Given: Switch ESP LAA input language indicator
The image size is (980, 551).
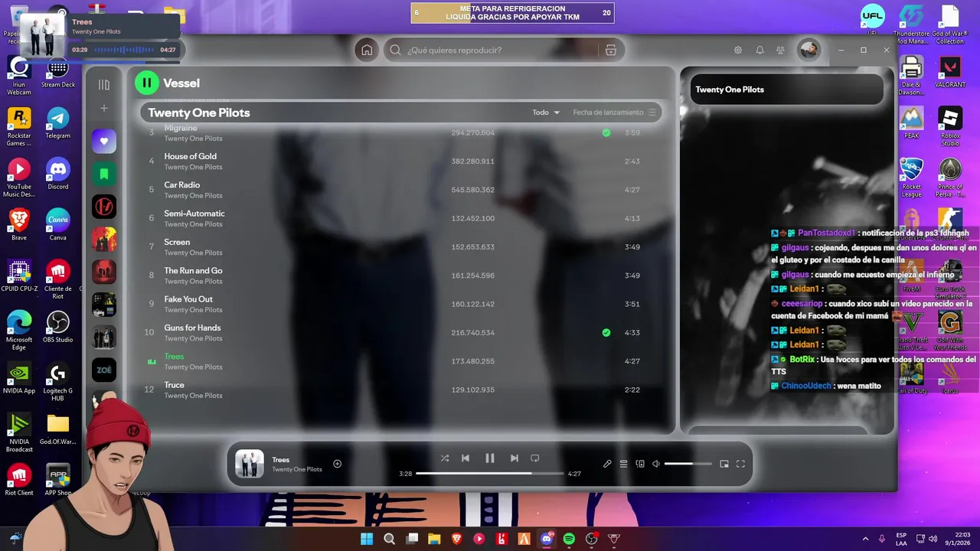Looking at the screenshot, I should pyautogui.click(x=901, y=539).
